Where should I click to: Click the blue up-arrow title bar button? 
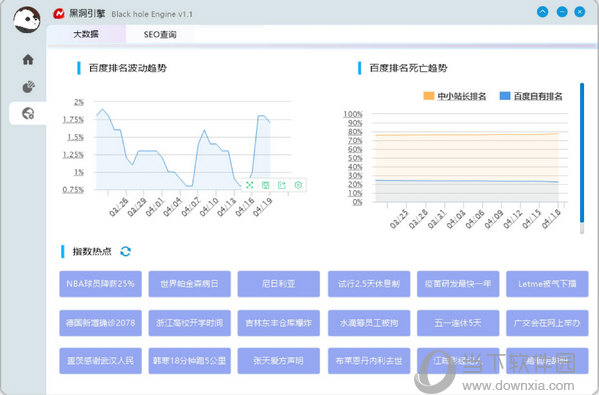pyautogui.click(x=542, y=12)
